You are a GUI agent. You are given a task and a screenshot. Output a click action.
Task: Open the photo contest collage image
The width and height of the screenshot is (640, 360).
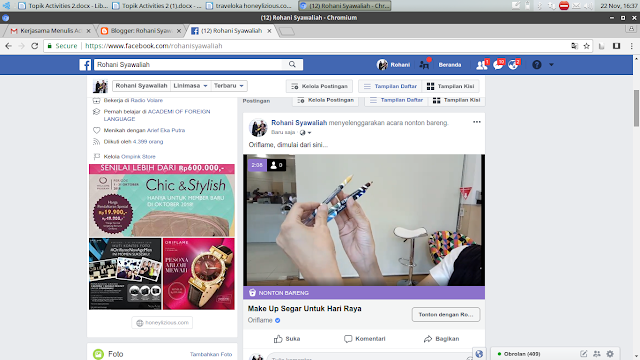click(x=125, y=274)
